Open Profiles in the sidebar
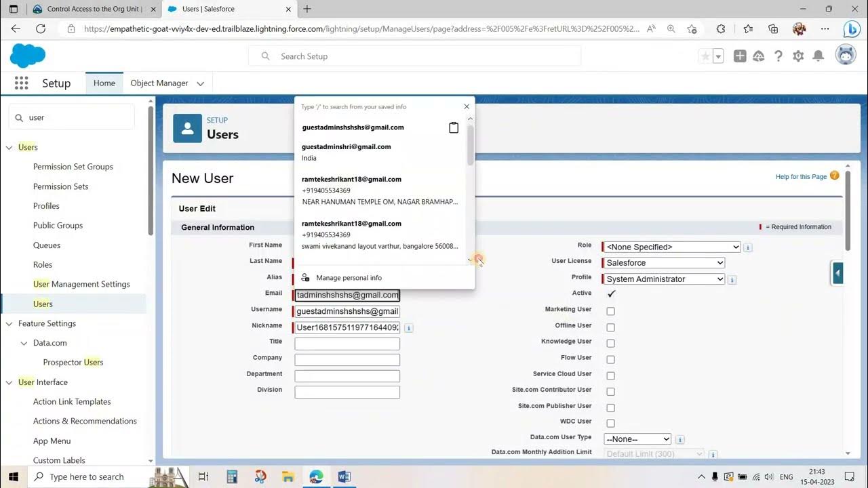 pyautogui.click(x=46, y=206)
